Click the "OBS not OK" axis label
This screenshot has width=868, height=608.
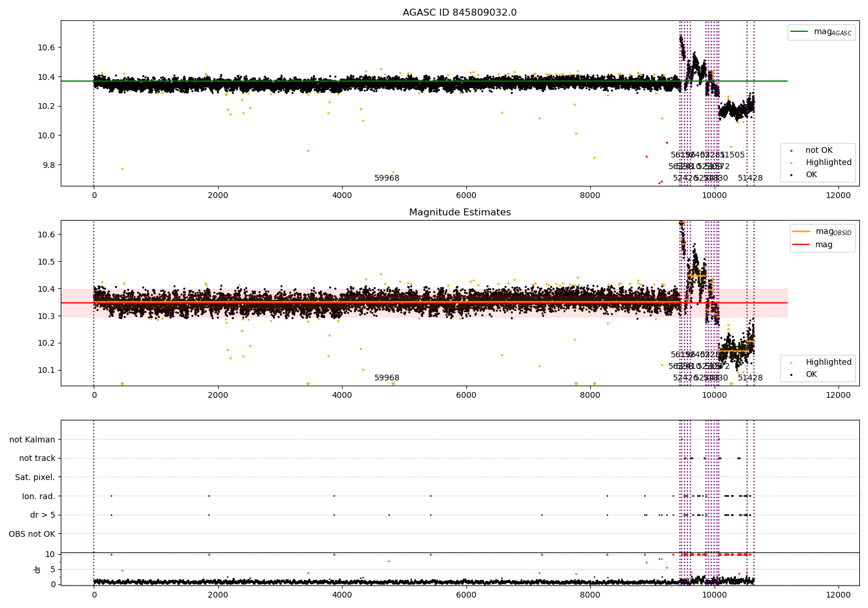32,534
